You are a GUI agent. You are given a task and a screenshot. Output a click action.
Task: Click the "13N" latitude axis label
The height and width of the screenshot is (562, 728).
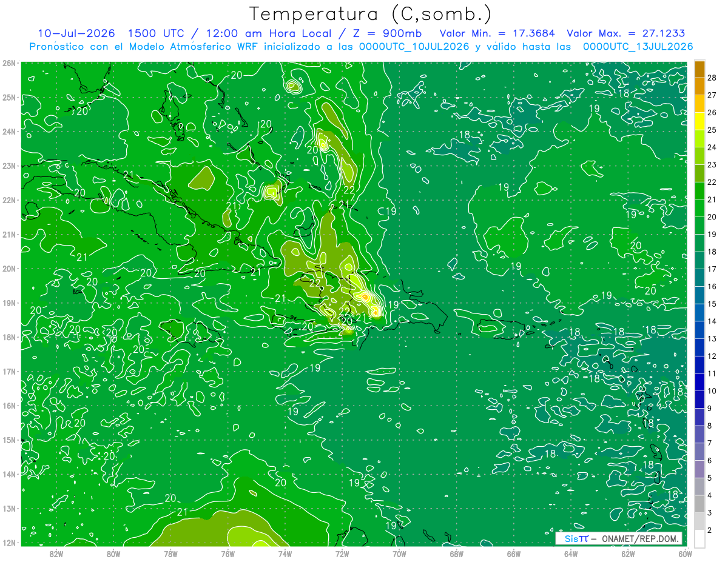click(x=9, y=508)
